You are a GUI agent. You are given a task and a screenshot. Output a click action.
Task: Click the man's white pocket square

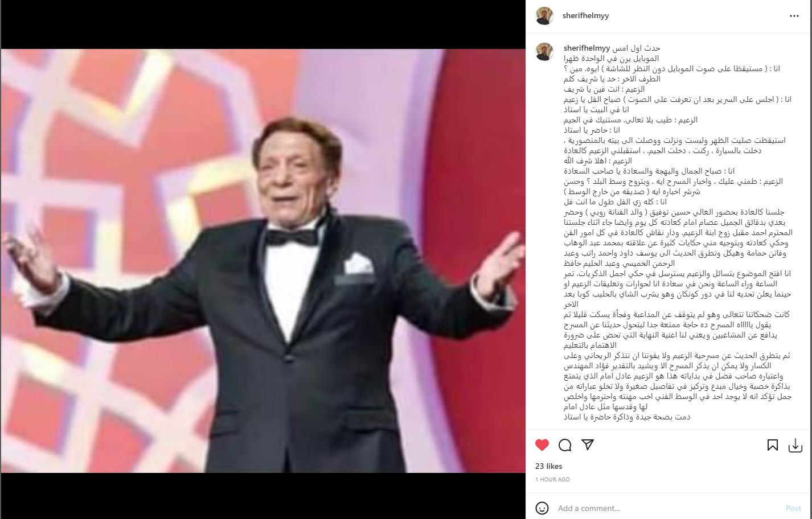358,264
